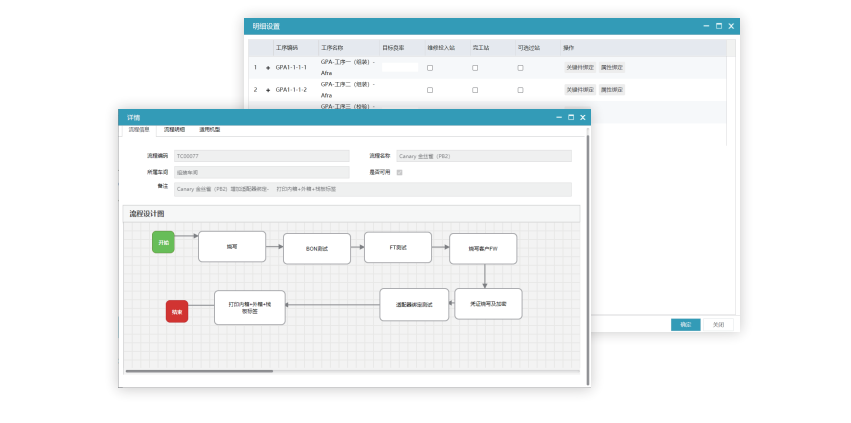Switch to the 流程信息 tab
The height and width of the screenshot is (423, 851).
[139, 130]
